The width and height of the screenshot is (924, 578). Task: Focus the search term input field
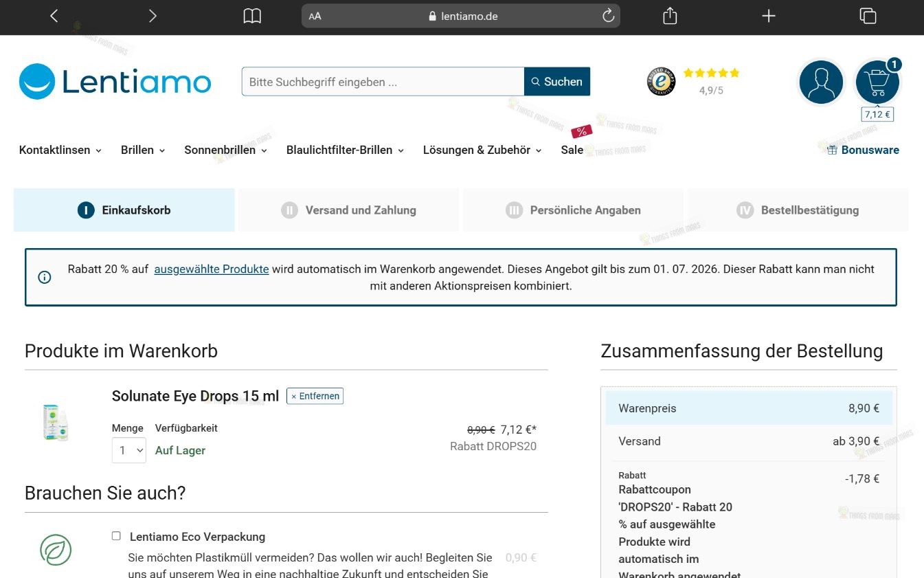(x=383, y=82)
